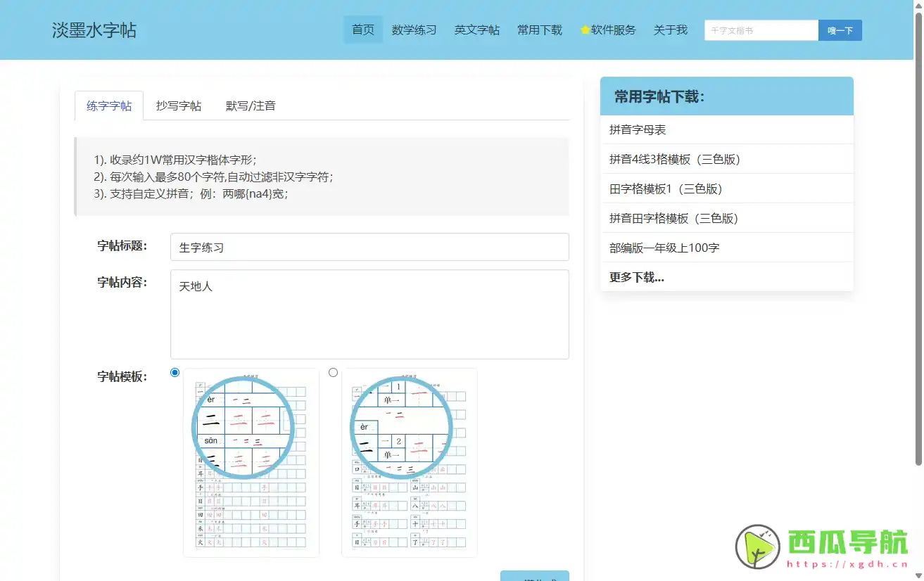Select the first copybook template radio button

coord(175,372)
